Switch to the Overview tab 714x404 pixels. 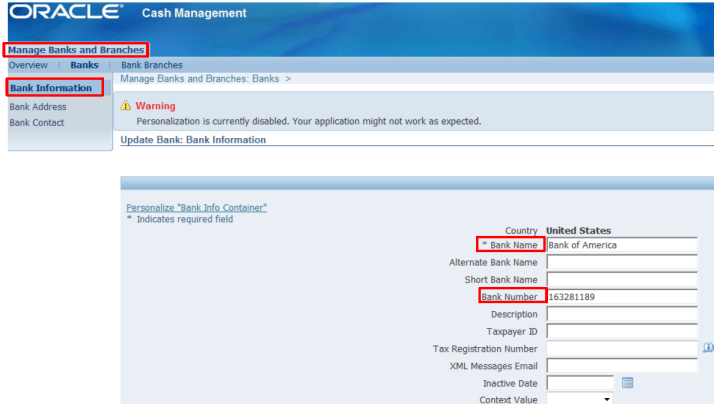click(x=28, y=65)
